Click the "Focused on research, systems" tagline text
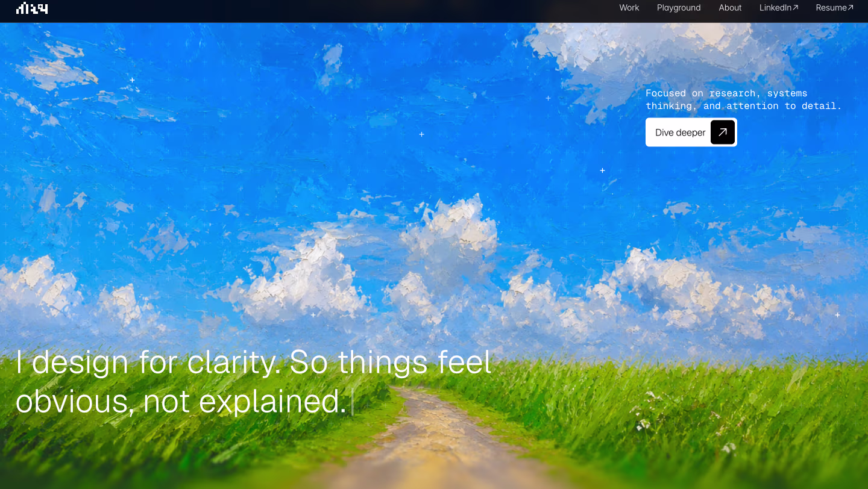The width and height of the screenshot is (868, 489). click(x=726, y=93)
